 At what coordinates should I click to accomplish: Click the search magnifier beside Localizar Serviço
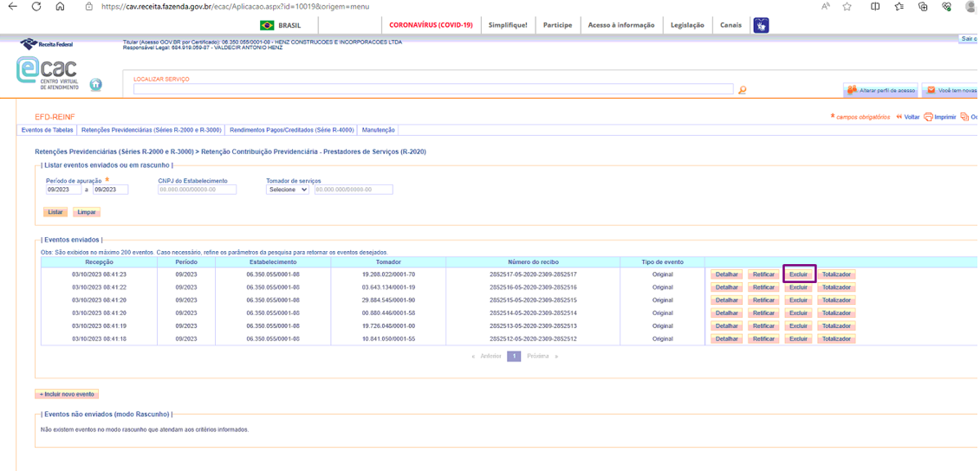[x=743, y=90]
